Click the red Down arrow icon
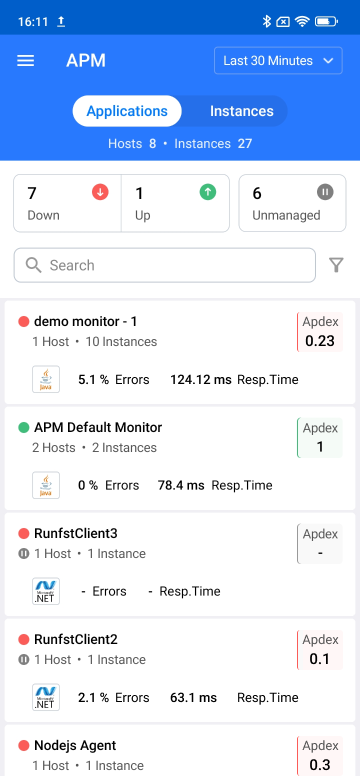Image resolution: width=360 pixels, height=776 pixels. click(x=100, y=192)
